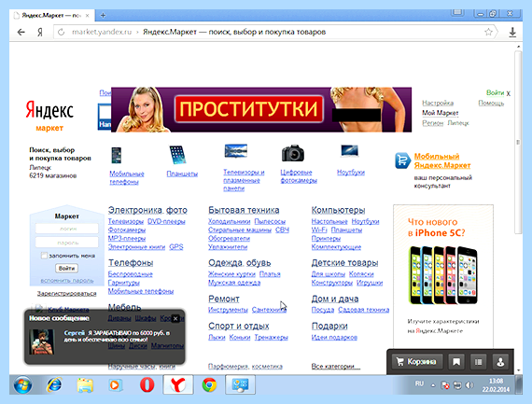Click the vertical page scrollbar
The width and height of the screenshot is (532, 404).
click(x=518, y=142)
